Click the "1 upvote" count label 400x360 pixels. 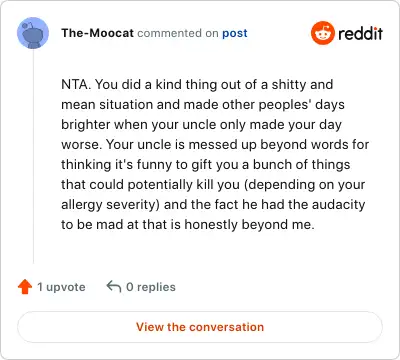coord(61,287)
